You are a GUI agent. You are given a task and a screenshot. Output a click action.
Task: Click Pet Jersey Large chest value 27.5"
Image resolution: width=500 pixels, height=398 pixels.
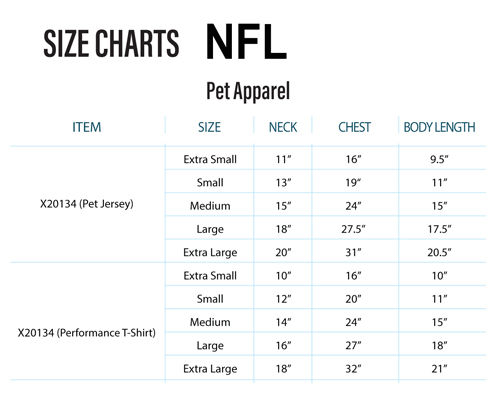tap(353, 229)
